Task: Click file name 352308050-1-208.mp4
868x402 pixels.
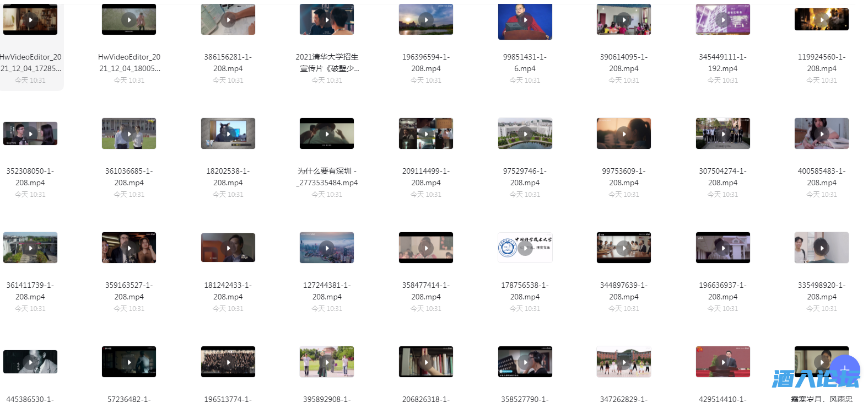Action: 30,176
